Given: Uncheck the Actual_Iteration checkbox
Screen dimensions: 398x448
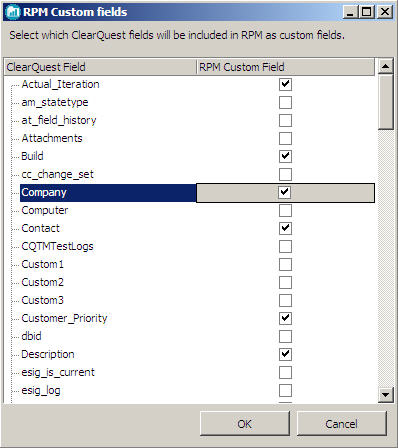Looking at the screenshot, I should 285,84.
